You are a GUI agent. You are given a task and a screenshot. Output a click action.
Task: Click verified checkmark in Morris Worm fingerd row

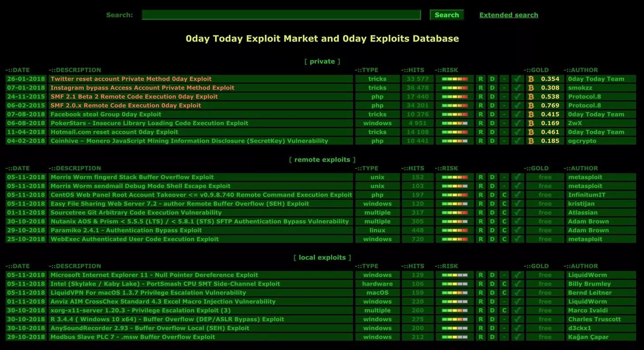point(517,177)
